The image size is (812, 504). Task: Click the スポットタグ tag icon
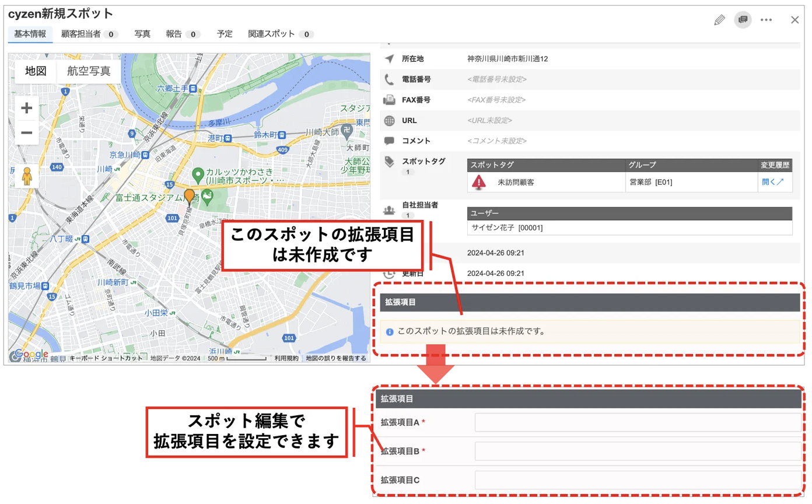point(390,162)
